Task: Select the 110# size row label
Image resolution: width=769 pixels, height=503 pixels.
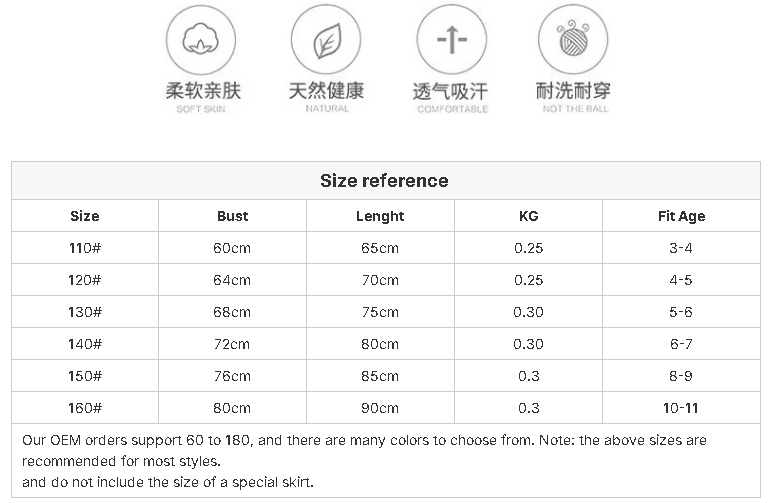Action: (85, 248)
